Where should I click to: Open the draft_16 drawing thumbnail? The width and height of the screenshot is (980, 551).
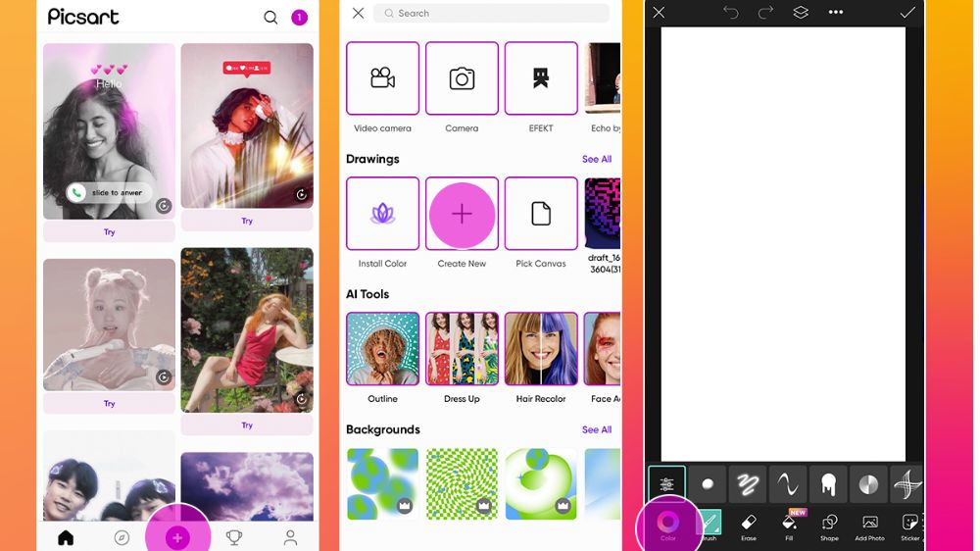[603, 214]
